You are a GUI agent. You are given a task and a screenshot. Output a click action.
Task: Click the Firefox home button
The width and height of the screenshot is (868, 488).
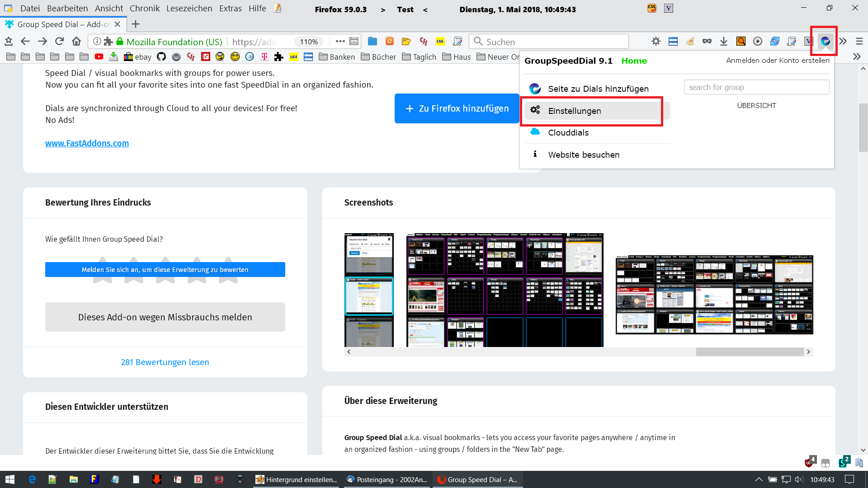(76, 42)
